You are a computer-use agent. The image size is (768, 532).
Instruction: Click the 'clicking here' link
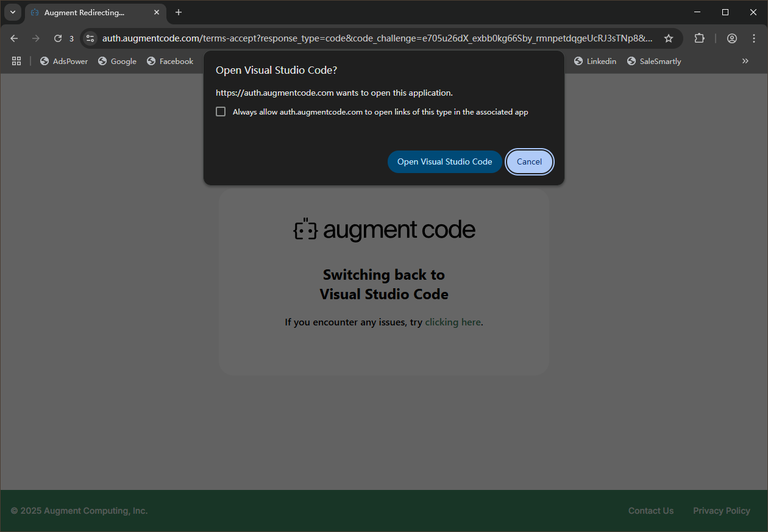[453, 322]
